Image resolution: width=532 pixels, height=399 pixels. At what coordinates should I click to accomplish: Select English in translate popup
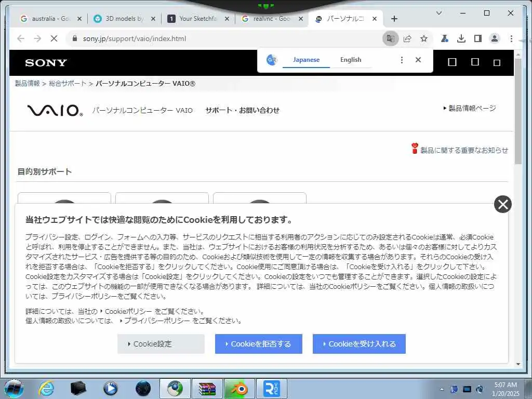click(x=351, y=60)
